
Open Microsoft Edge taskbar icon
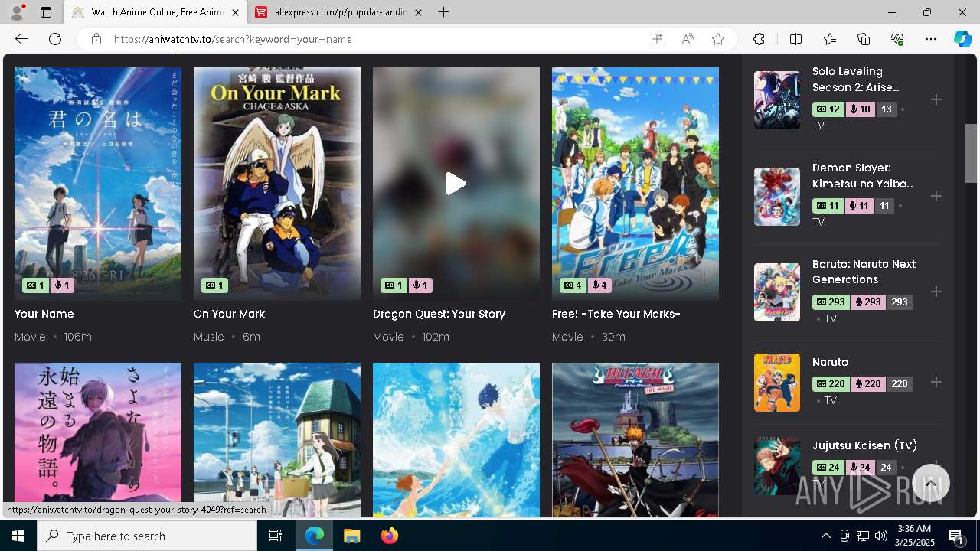pos(315,536)
